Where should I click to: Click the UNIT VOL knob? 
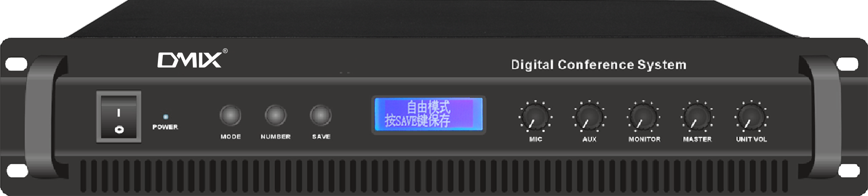(752, 117)
